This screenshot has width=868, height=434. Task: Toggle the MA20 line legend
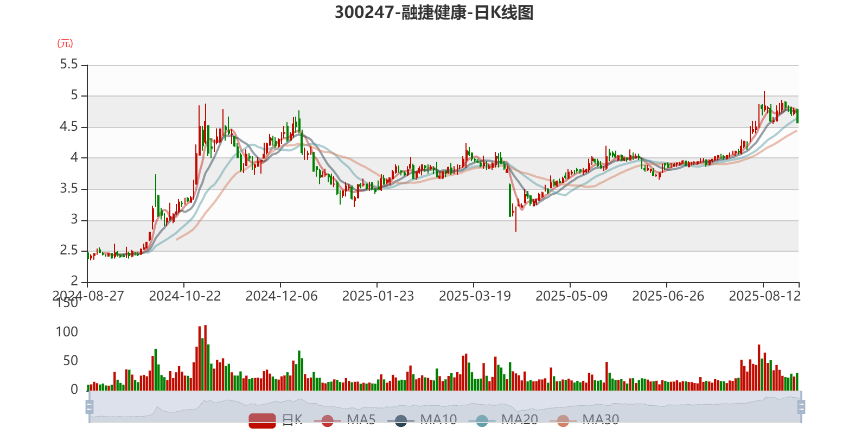[x=503, y=420]
